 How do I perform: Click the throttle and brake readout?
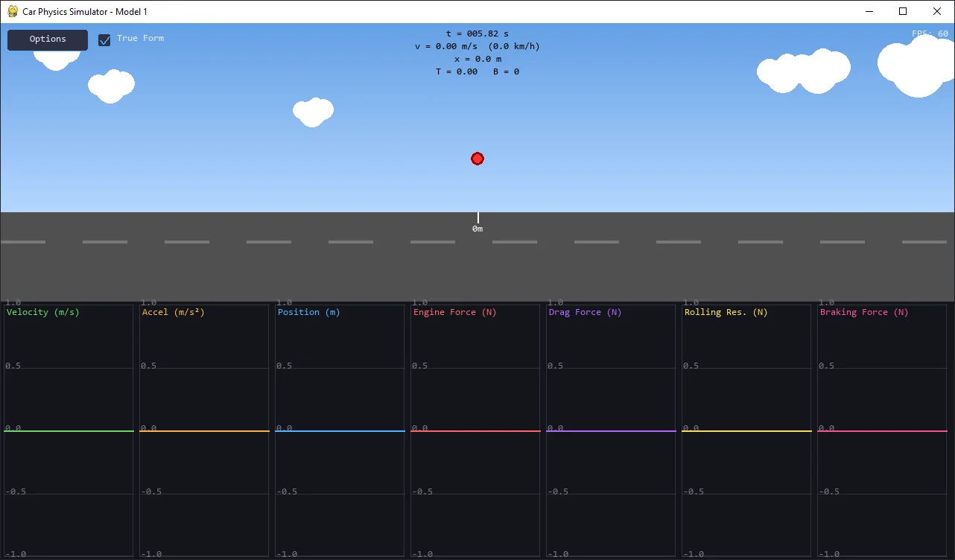pyautogui.click(x=477, y=71)
